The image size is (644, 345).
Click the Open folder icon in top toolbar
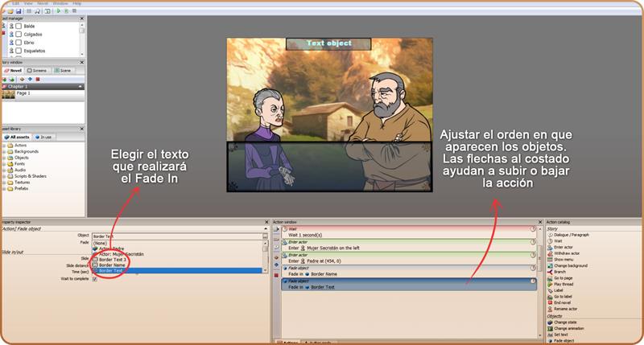click(x=10, y=11)
